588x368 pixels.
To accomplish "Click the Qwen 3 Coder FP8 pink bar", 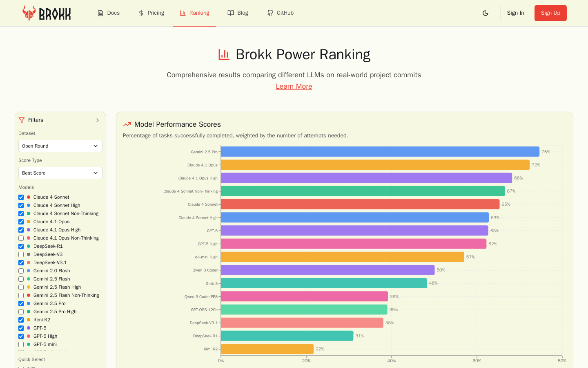I will (304, 296).
